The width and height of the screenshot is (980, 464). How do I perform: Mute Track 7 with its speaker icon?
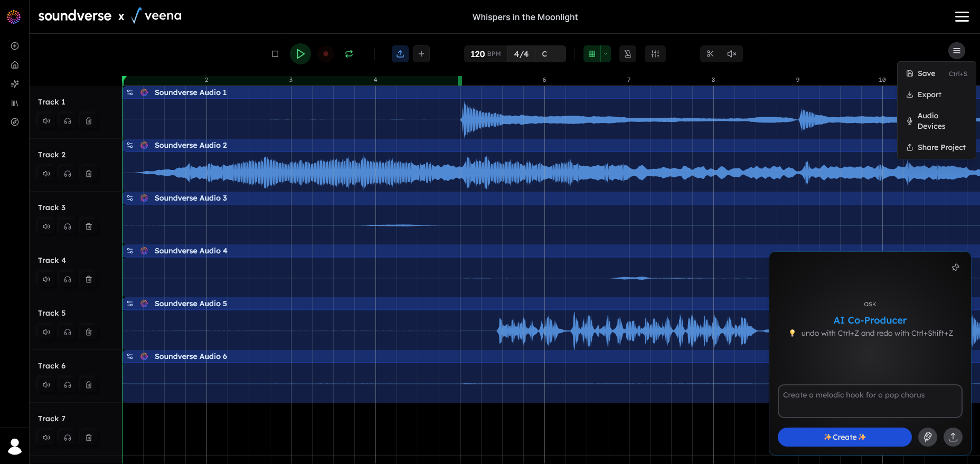point(46,438)
